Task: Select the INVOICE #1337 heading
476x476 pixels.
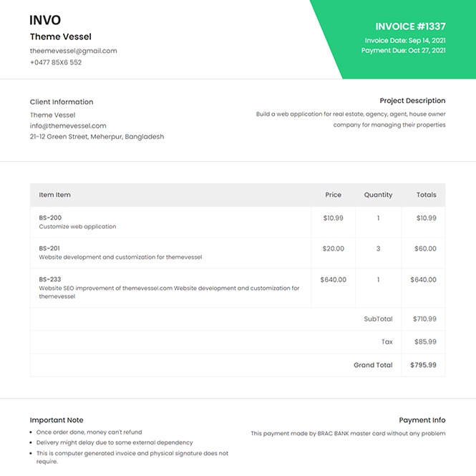Action: (x=410, y=26)
